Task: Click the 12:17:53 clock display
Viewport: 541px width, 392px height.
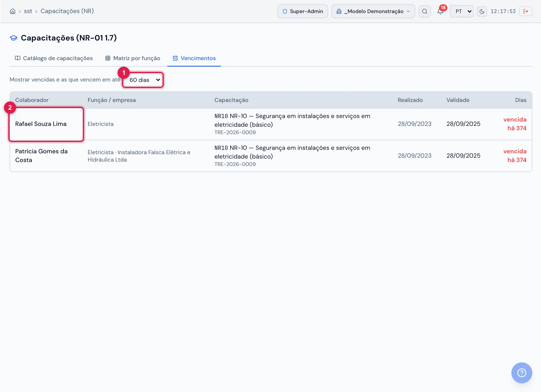Action: (503, 11)
